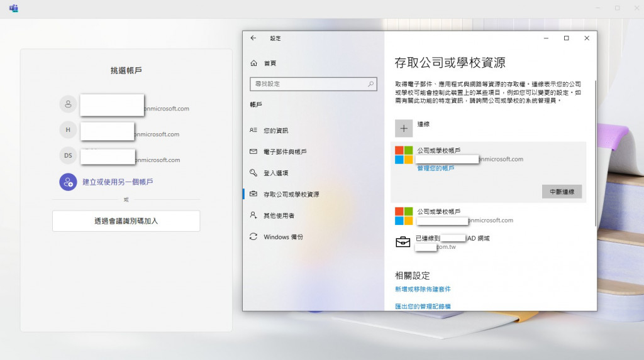Select the 已連線到 AD 網域 entry
Viewport: 644px width, 360px height.
488,242
